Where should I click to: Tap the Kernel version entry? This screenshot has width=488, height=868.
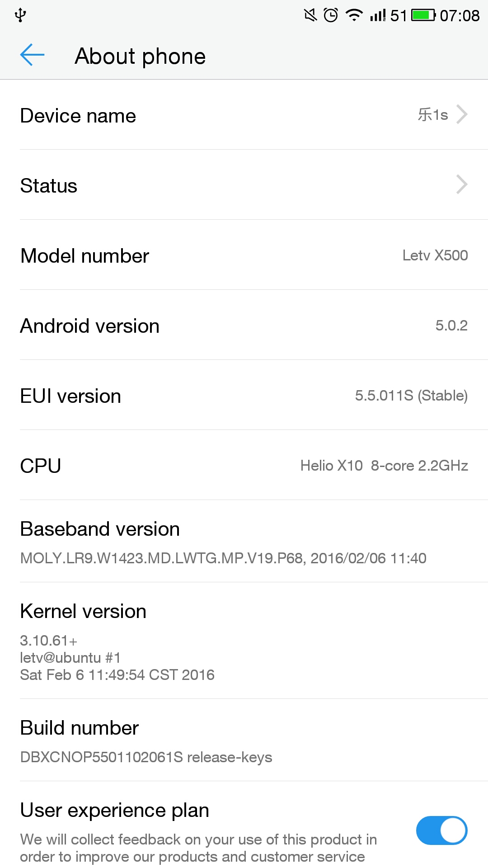point(244,641)
